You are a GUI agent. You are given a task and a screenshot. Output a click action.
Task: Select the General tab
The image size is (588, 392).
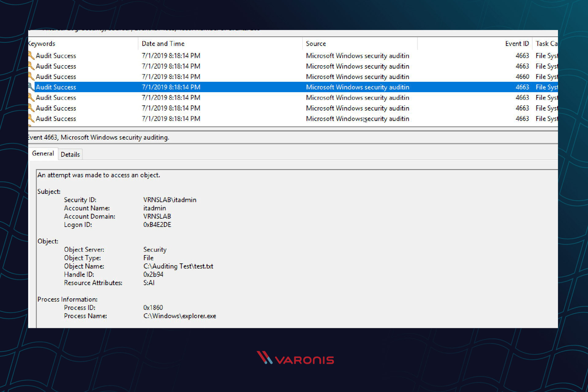point(43,154)
